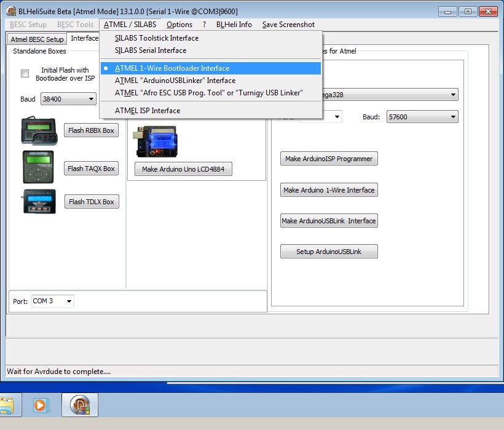This screenshot has width=504, height=430.
Task: Click the Arduino Uno LCD4884 board image
Action: [156, 141]
